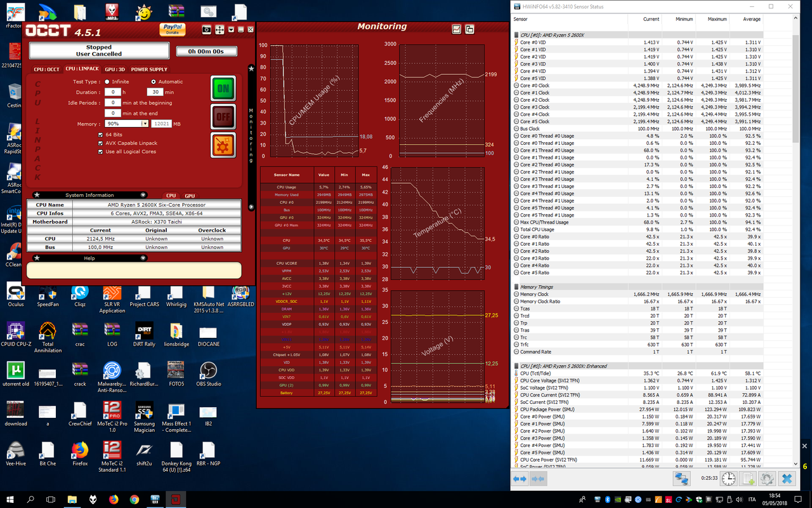Collapse AMD Ryzen 5 2600X: Enhanced group

click(516, 366)
